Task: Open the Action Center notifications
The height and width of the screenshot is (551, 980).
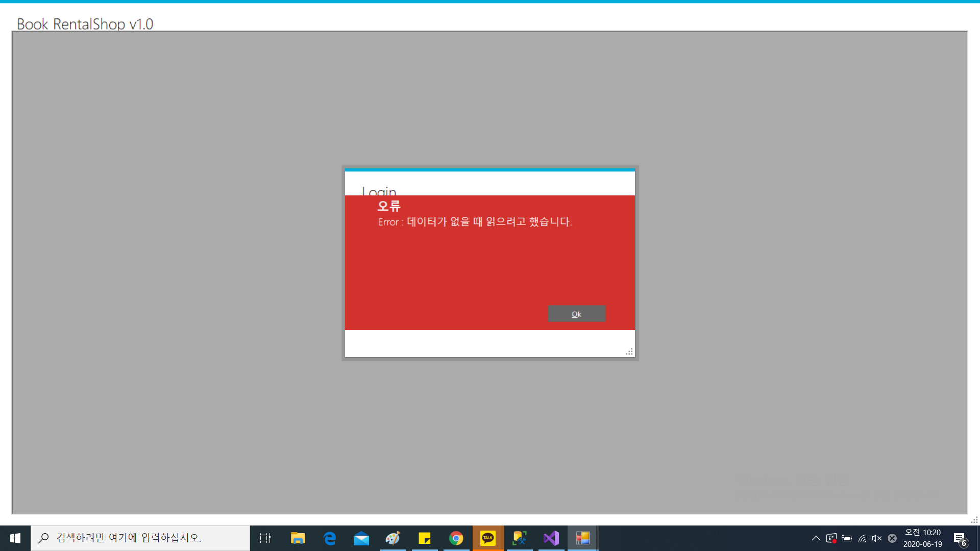Action: tap(960, 538)
